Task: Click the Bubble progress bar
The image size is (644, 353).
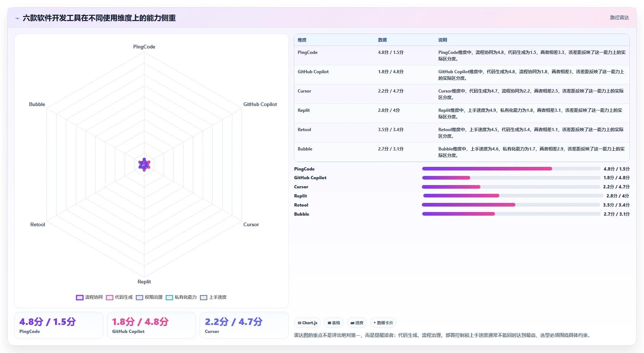Action: point(511,214)
